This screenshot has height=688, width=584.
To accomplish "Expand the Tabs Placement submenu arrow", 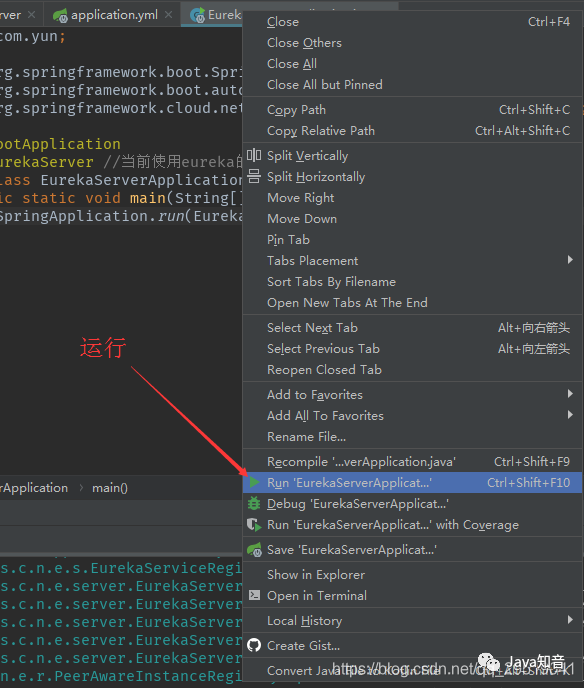I will click(x=570, y=260).
